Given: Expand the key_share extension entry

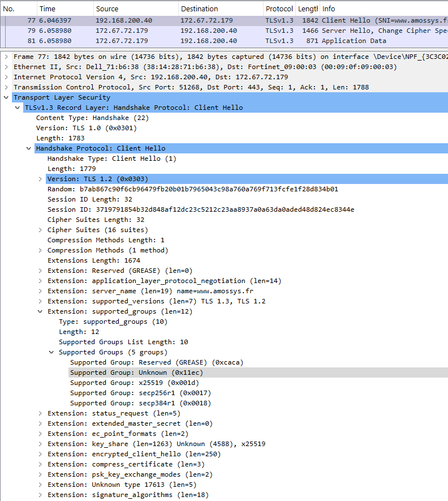Looking at the screenshot, I should click(x=40, y=444).
